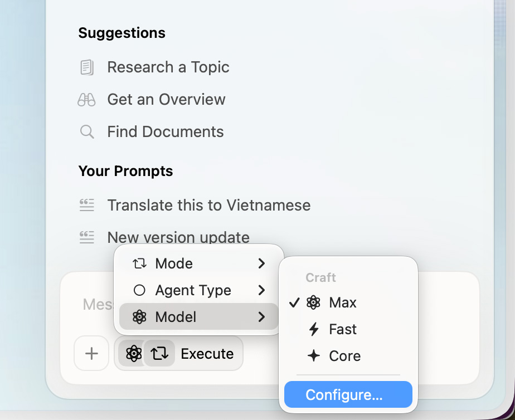Screen dimensions: 515x420
Task: Run the Translate this to Vietnamese prompt
Action: 209,205
